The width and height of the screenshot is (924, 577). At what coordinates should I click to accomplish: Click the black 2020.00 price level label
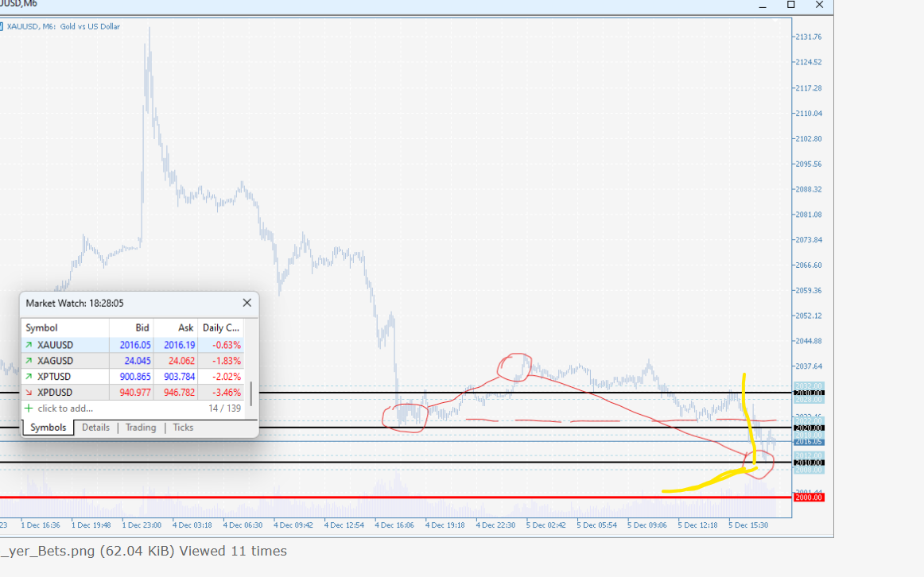pyautogui.click(x=809, y=428)
